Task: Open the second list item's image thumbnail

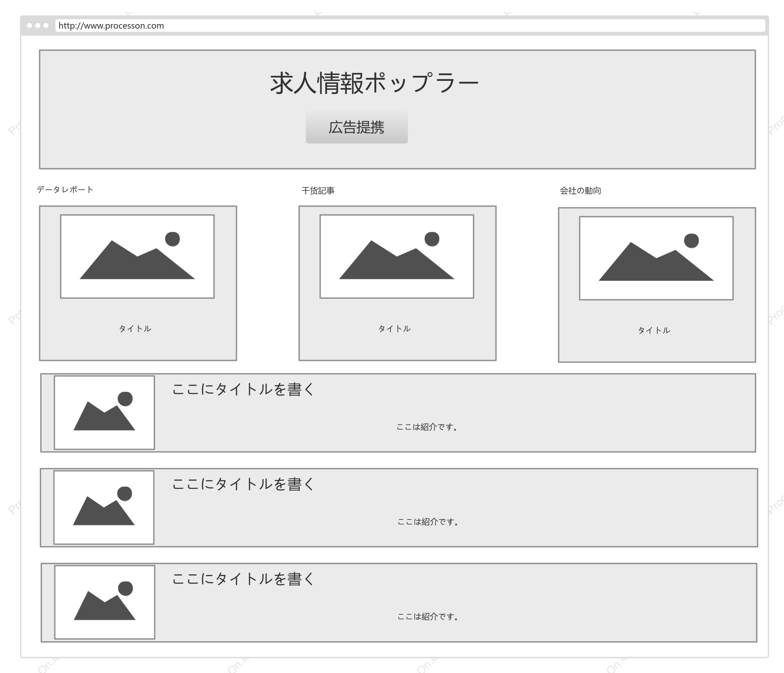Action: tap(104, 507)
